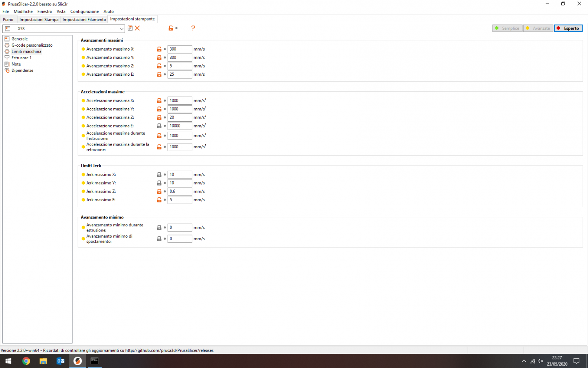This screenshot has width=588, height=368.
Task: Click the lock icon for Avanzamento massimo Y
Action: click(159, 58)
